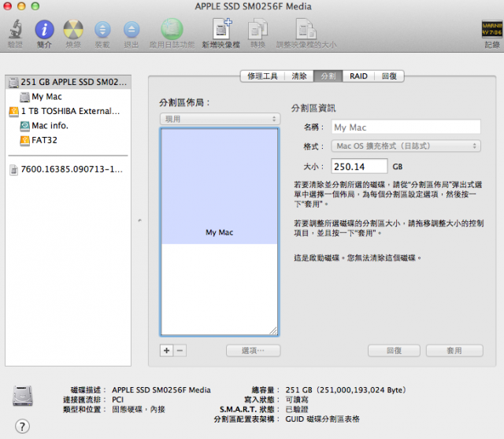Select the My Mac volume in sidebar
This screenshot has height=439, width=504.
coord(69,96)
